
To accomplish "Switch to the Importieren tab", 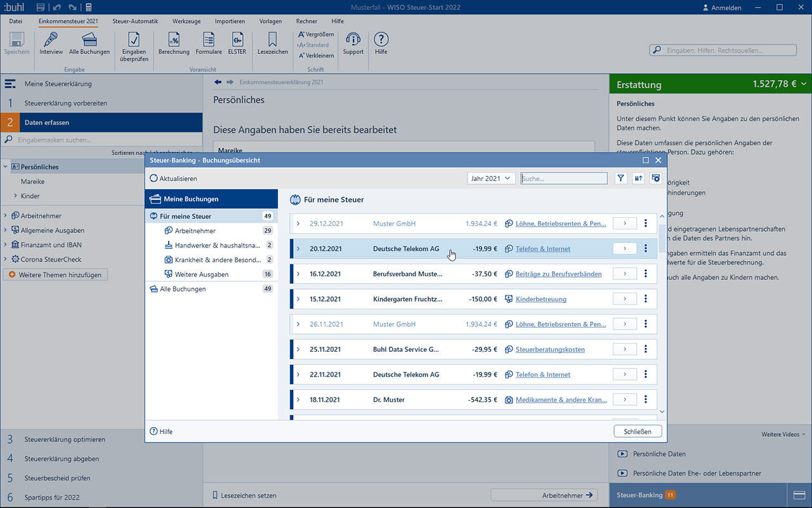I will pos(230,21).
